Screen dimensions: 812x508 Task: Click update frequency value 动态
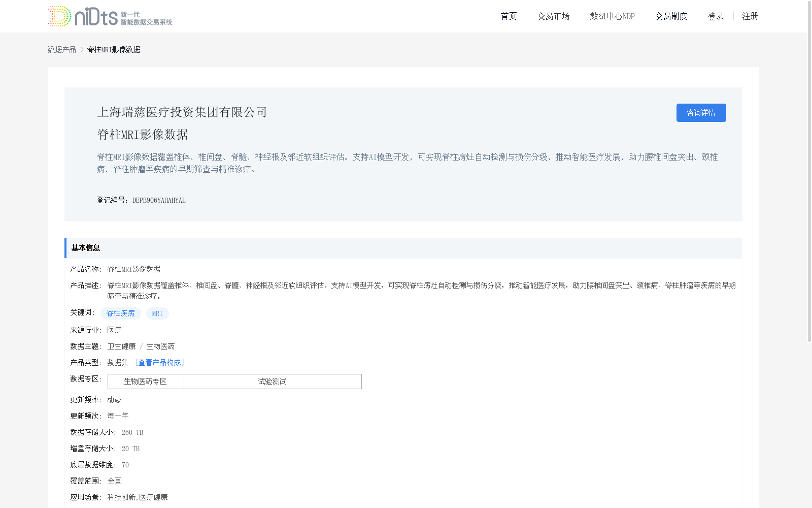coord(114,400)
